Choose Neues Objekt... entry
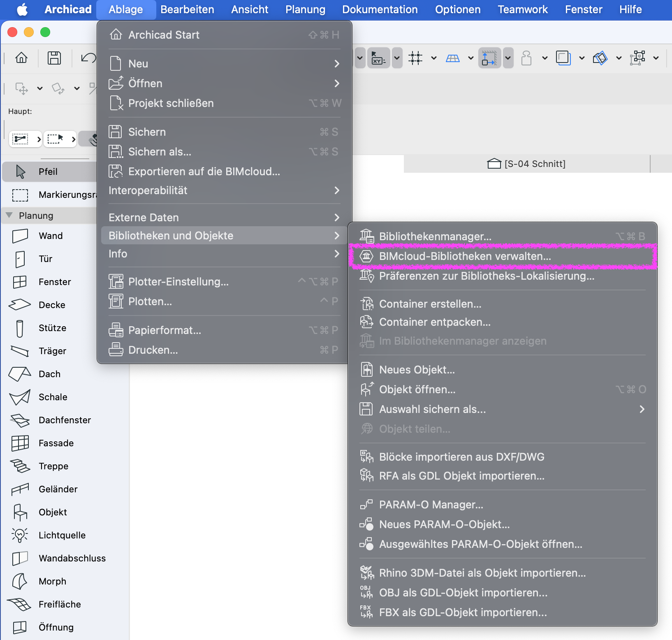Screen dimensions: 672x640 click(503, 370)
